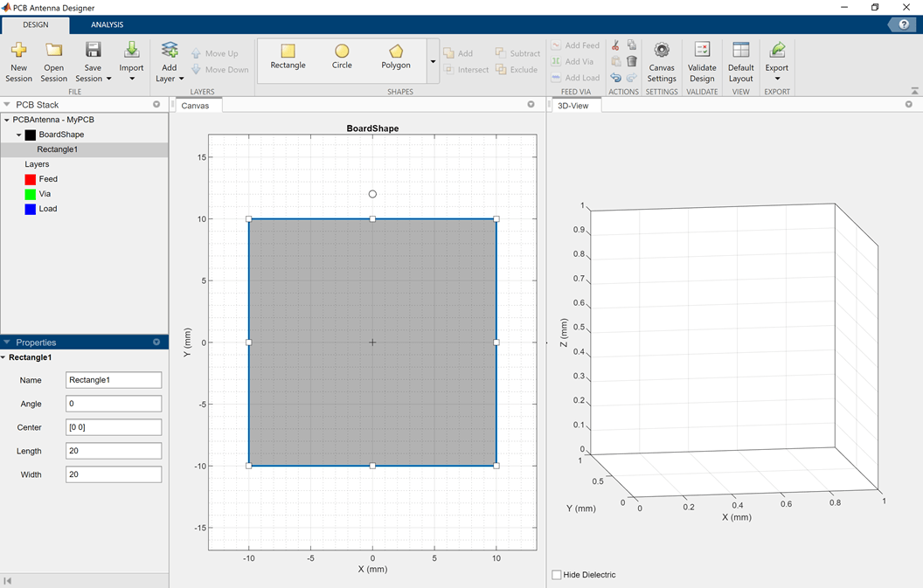Click the green Via color swatch
923x588 pixels.
pos(30,194)
